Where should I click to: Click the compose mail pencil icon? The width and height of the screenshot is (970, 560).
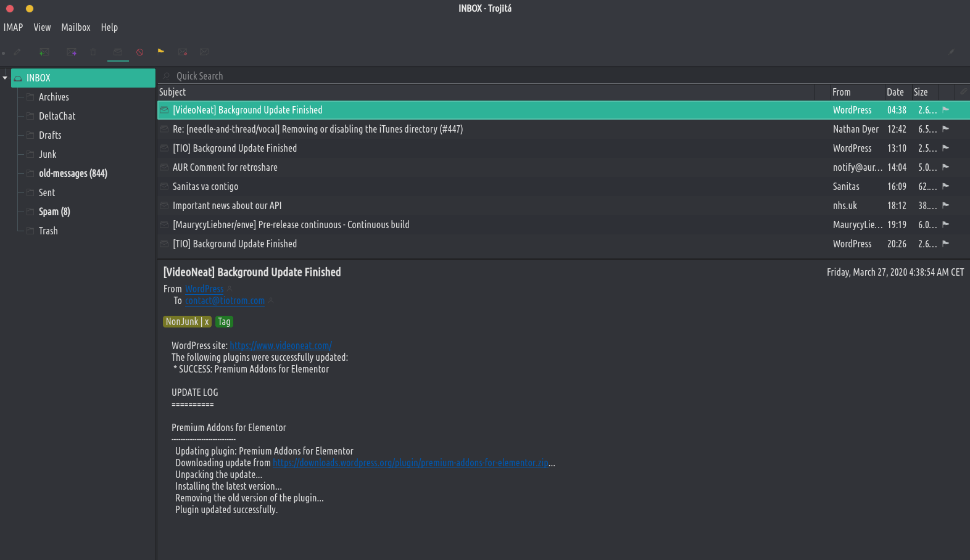click(17, 52)
